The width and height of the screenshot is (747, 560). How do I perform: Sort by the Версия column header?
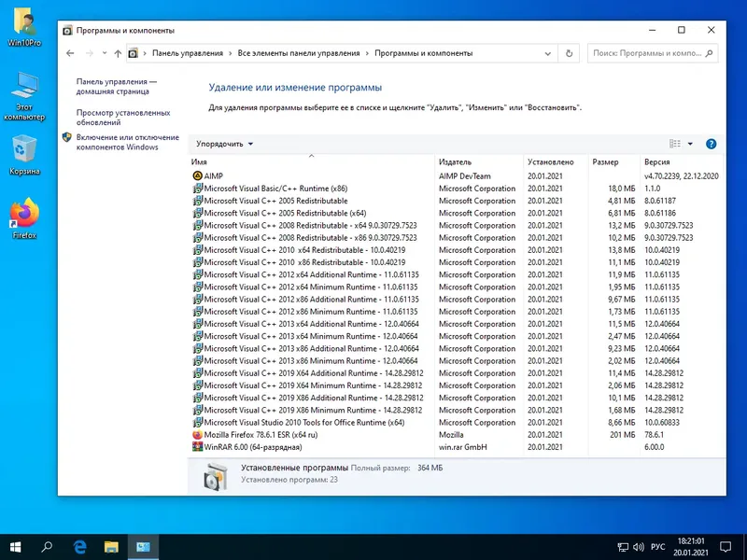[x=682, y=161]
